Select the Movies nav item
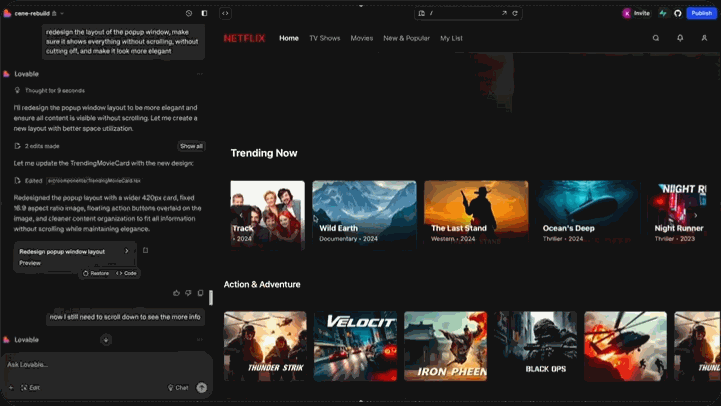Viewport: 721px width, 406px height. (361, 38)
